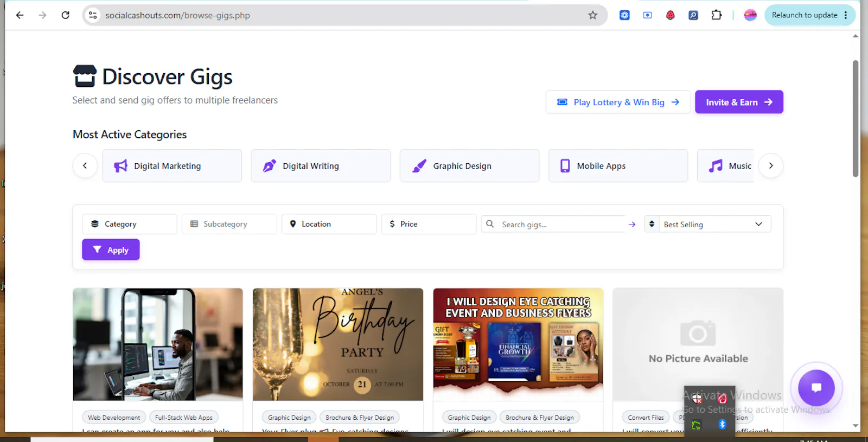Open the Chrome profile avatar
Screen dimensions: 868x442
[750, 15]
